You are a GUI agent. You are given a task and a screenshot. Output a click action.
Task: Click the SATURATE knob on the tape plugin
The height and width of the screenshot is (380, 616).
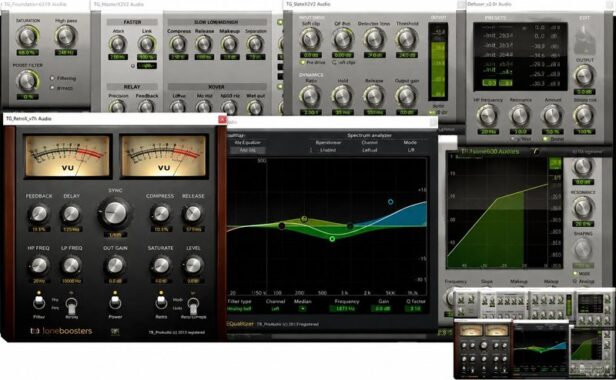click(161, 266)
